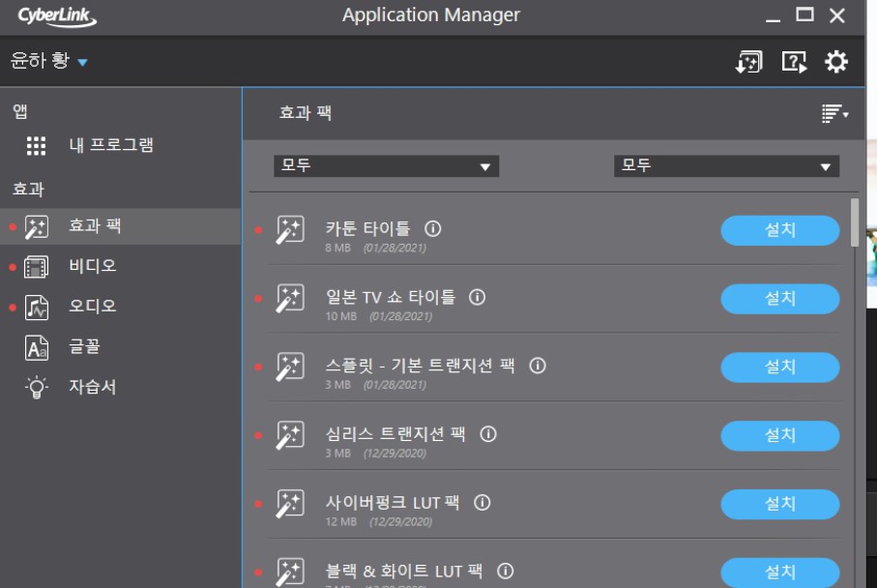877x588 pixels.
Task: Click the effect icon of 스플릿 - 기본 트랜지션 팩
Action: pyautogui.click(x=290, y=367)
